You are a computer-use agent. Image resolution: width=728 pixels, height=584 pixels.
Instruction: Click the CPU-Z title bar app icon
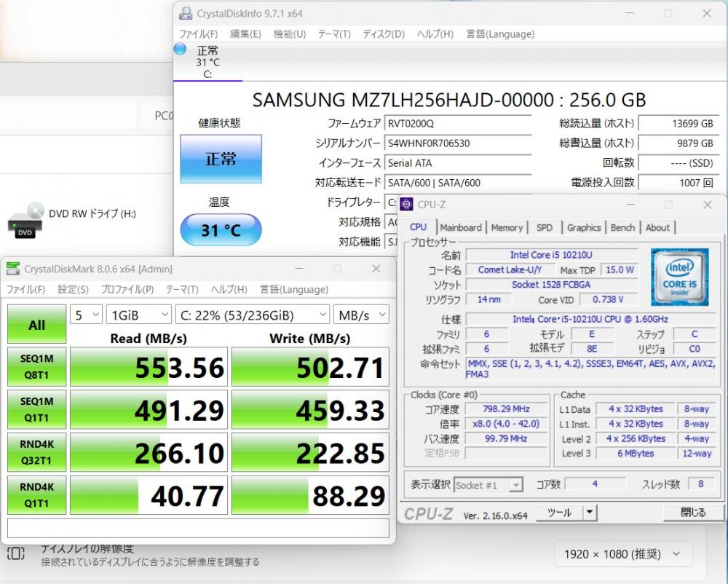pos(406,205)
